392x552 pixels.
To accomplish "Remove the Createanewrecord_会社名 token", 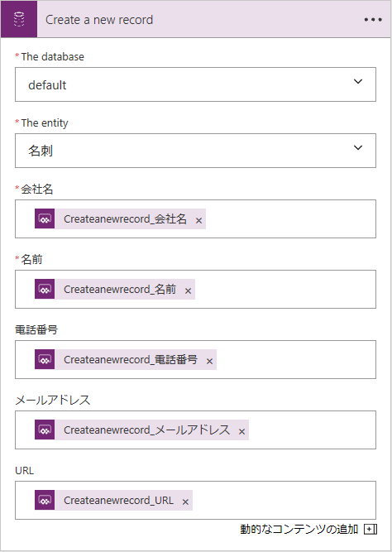I will tap(198, 220).
